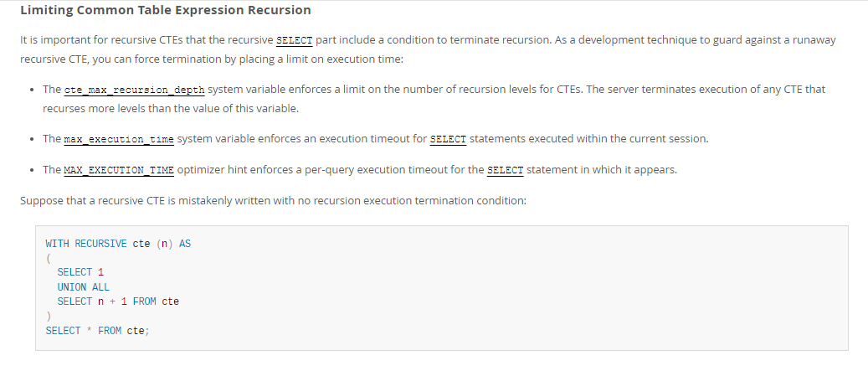Viewport: 868px width, 366px height.
Task: Click the WITH RECURSIVE keyword in code
Action: pos(86,244)
